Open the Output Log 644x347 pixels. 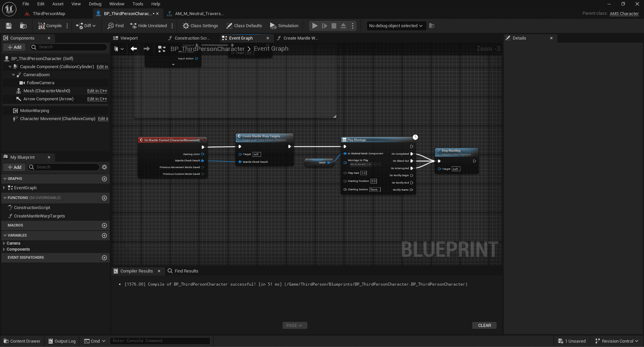pyautogui.click(x=62, y=341)
